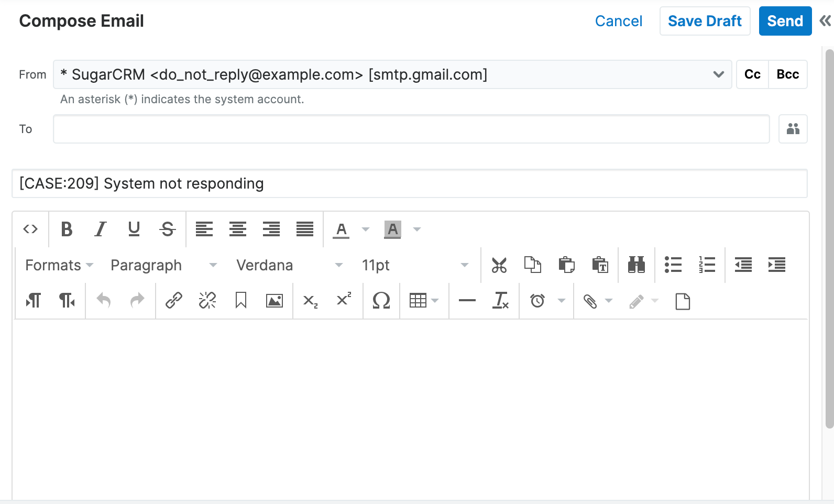834x504 pixels.
Task: Click the subject field with CASE:209
Action: [410, 183]
